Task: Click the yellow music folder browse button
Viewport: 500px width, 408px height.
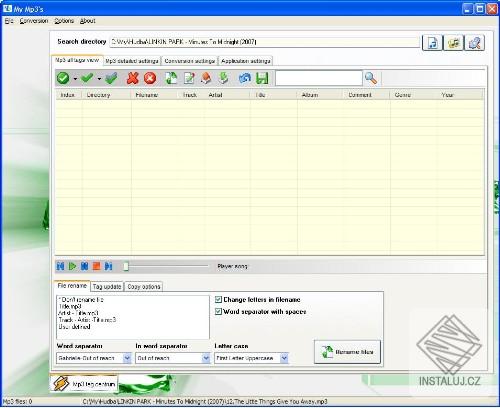Action: (x=453, y=43)
